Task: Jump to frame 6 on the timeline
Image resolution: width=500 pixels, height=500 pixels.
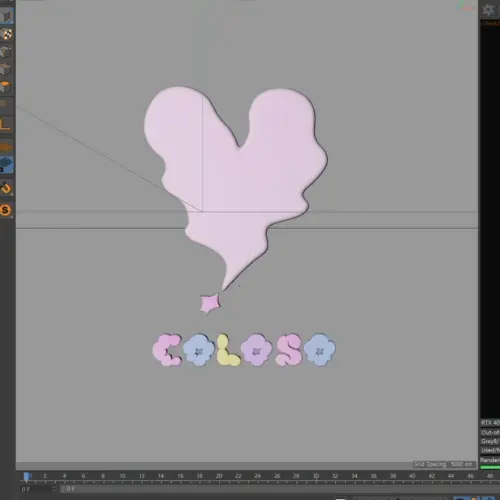Action: 83,476
